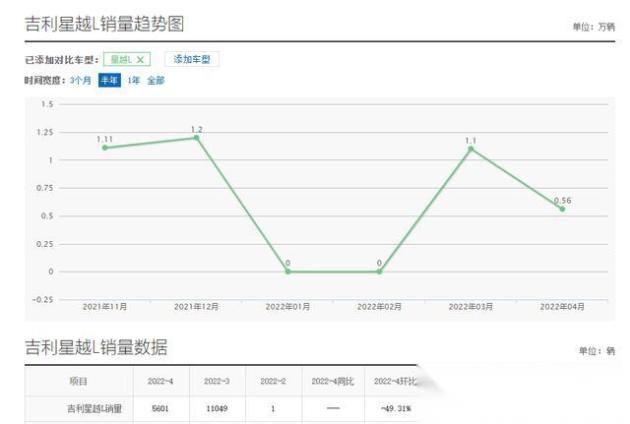The width and height of the screenshot is (630, 424).
Task: Click the sales value 11049 cell
Action: click(217, 409)
